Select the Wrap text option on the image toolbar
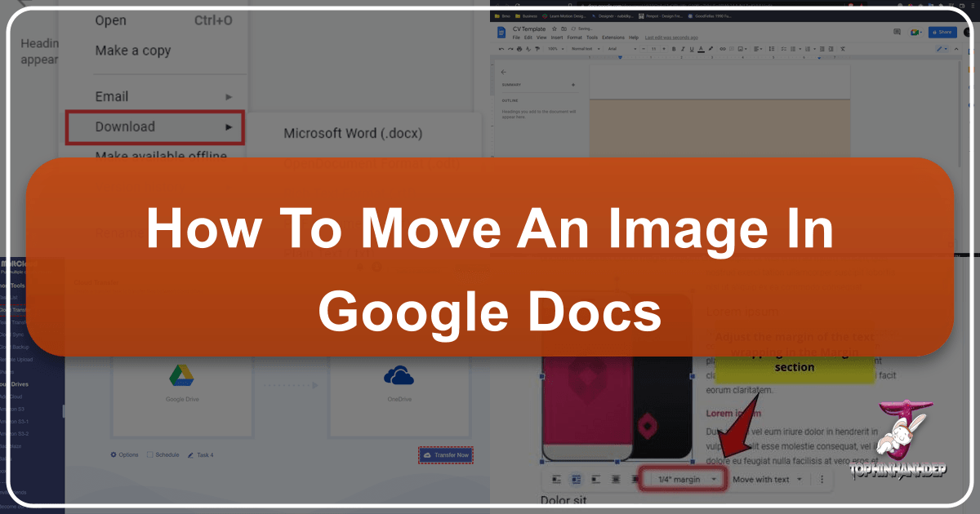 [x=576, y=479]
